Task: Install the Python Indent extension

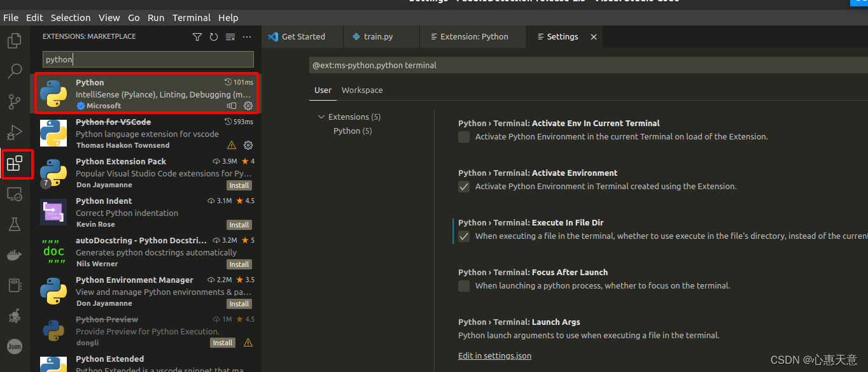Action: coord(239,225)
